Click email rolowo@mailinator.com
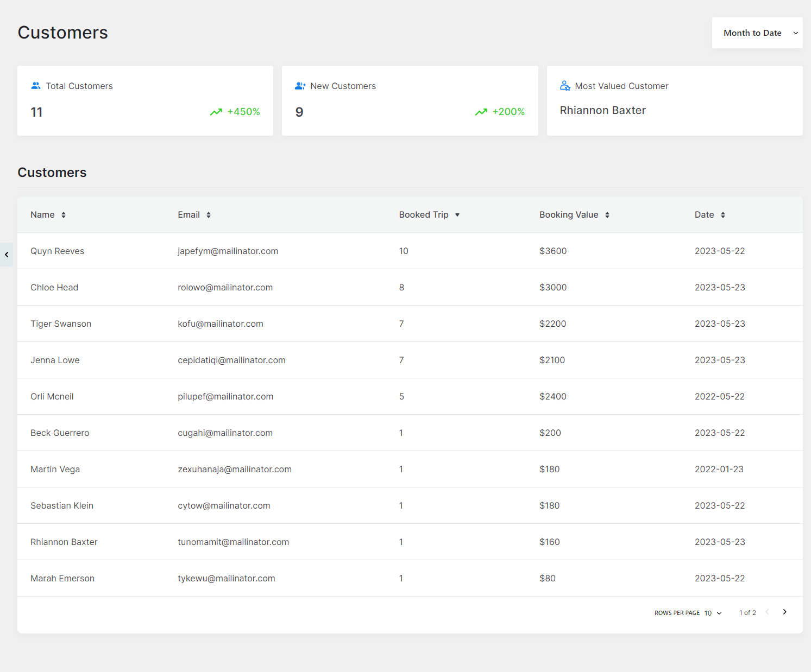811x672 pixels. click(x=225, y=287)
